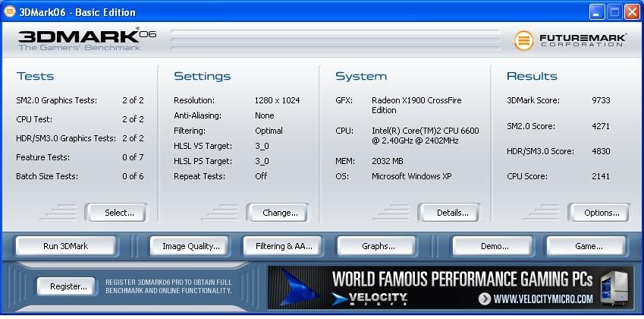Click the HDR/SM3.0 Score value 4830
644x319 pixels.
coord(601,151)
